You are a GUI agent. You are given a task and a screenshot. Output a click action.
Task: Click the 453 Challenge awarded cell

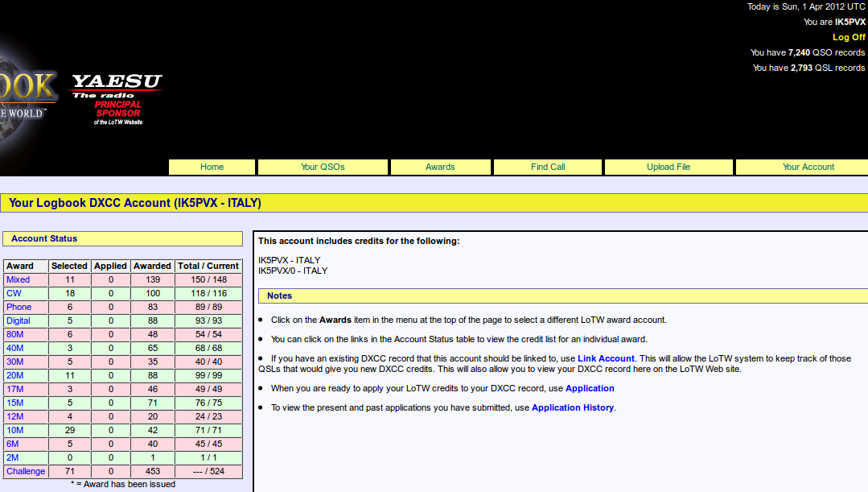click(153, 472)
